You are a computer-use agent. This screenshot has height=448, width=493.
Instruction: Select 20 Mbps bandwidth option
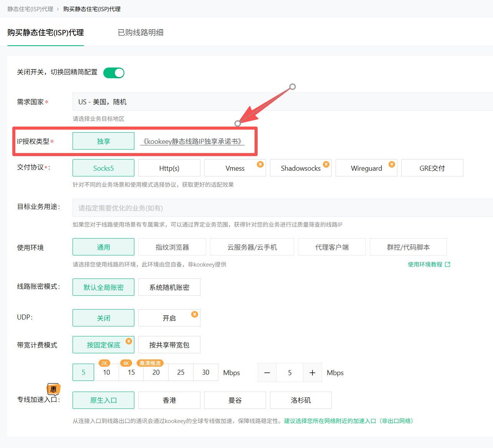coord(156,372)
